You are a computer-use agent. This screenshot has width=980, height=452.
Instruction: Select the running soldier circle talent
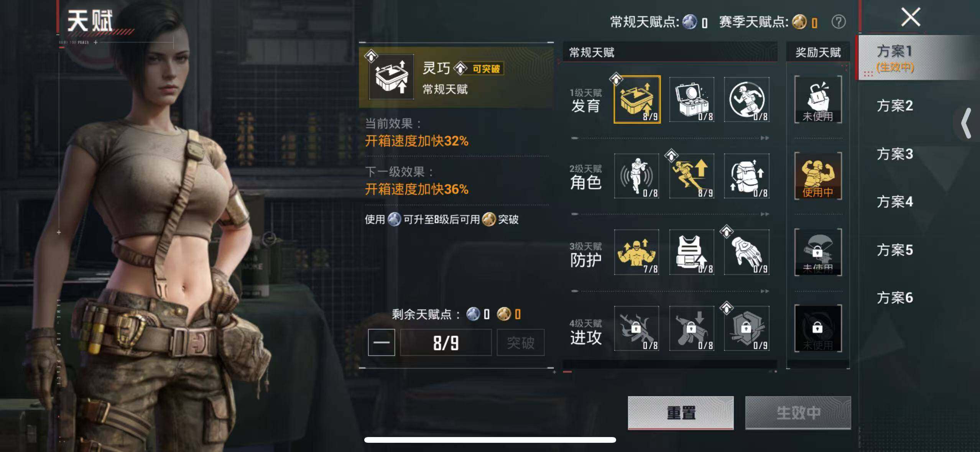point(747,99)
